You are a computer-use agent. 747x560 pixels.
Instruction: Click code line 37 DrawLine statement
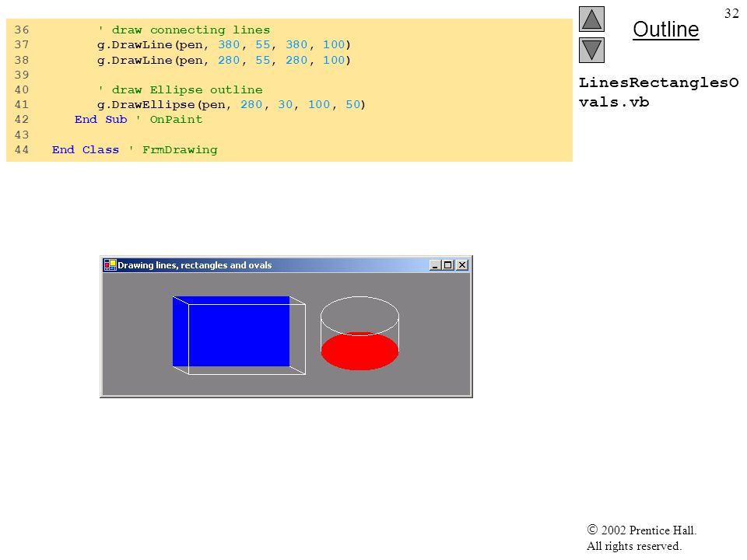(x=224, y=45)
